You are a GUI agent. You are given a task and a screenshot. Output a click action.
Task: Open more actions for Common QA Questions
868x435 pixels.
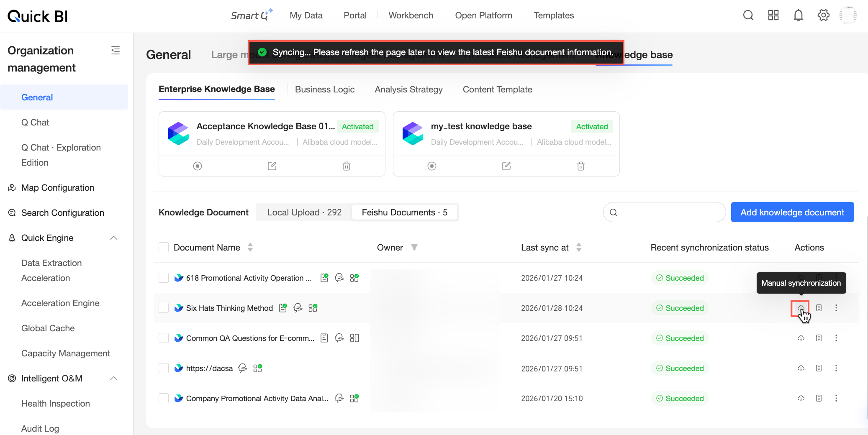(836, 338)
